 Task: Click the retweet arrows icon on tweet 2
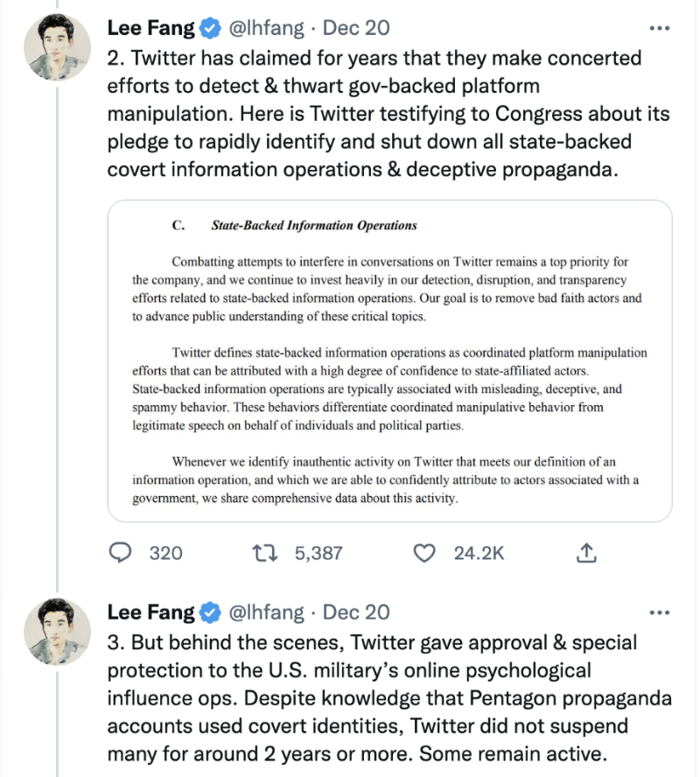pos(262,553)
